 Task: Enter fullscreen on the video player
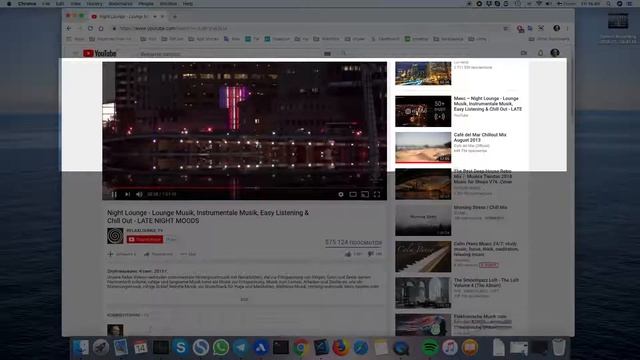pos(377,195)
